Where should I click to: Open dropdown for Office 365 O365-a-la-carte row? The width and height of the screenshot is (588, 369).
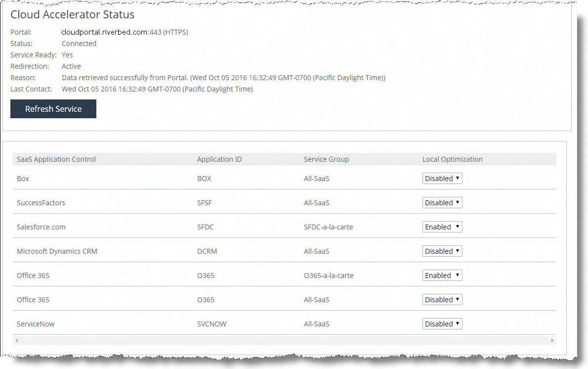[442, 275]
